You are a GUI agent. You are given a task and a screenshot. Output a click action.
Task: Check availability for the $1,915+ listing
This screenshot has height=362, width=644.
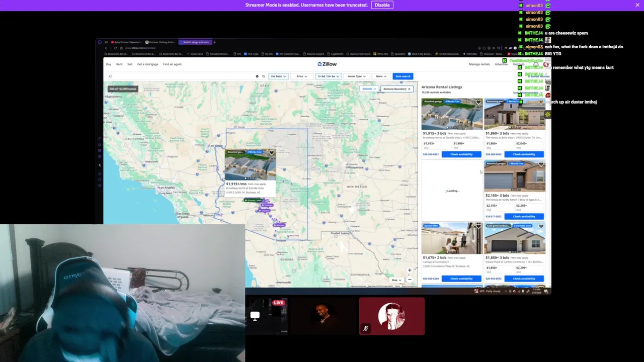point(461,154)
